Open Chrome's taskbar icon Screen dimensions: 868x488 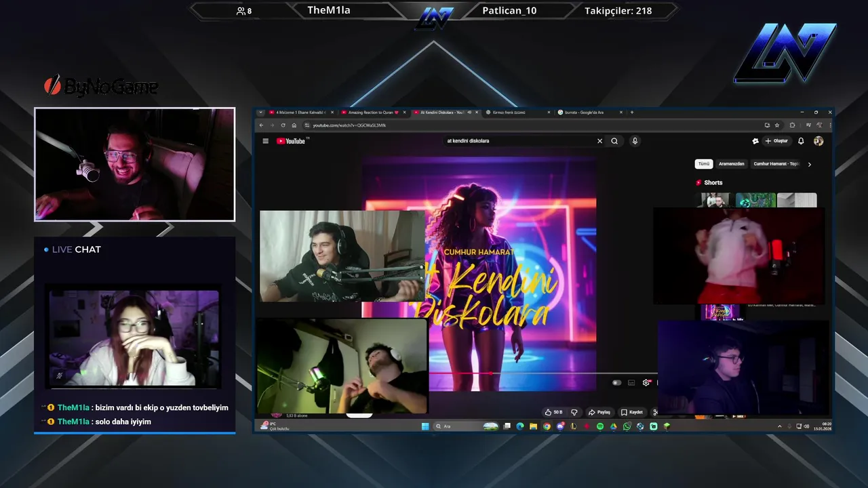[x=547, y=426]
